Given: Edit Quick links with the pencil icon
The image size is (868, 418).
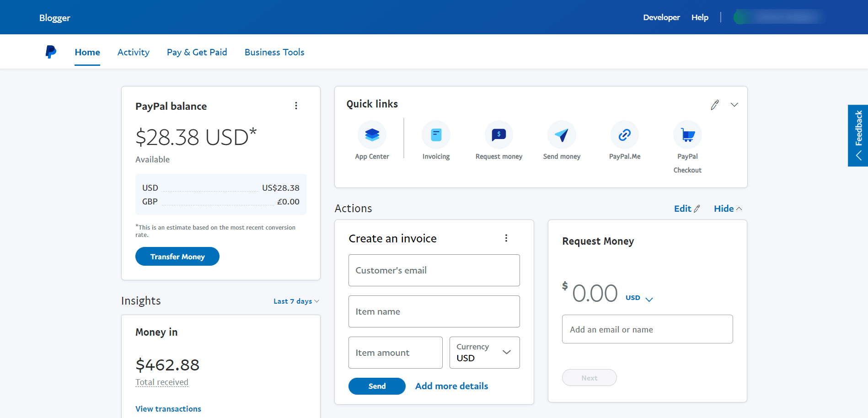Looking at the screenshot, I should [x=715, y=105].
